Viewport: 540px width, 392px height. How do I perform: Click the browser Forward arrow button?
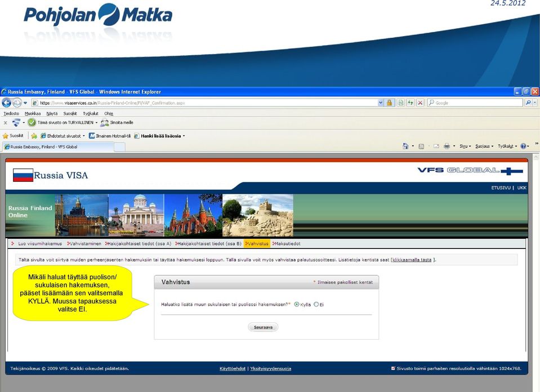point(17,103)
